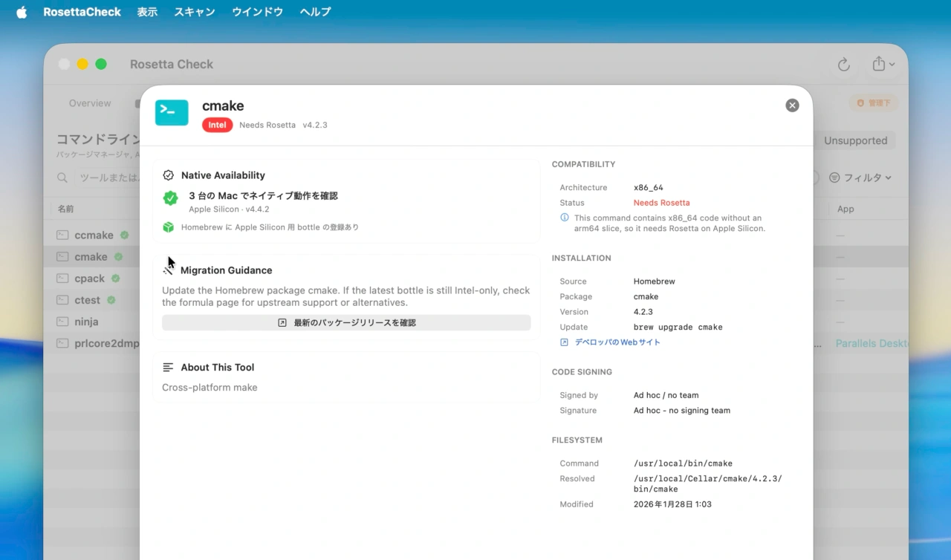Click the About This Tool lines icon
This screenshot has height=560, width=951.
tap(168, 367)
